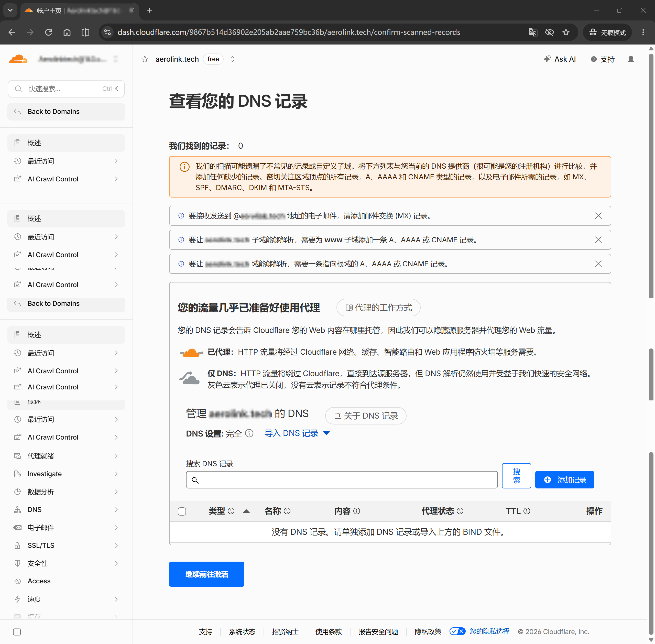View site information icon in address bar
This screenshot has height=644, width=655.
point(107,32)
